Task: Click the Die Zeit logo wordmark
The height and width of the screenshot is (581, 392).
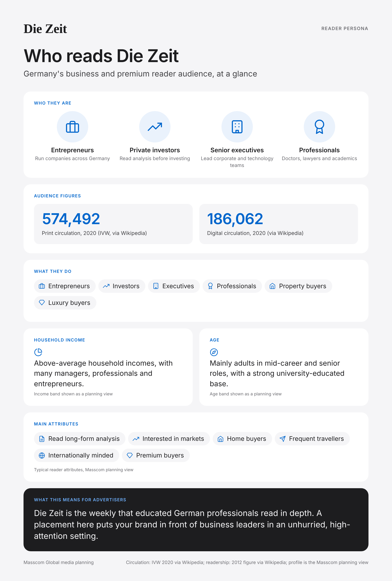Action: (45, 29)
